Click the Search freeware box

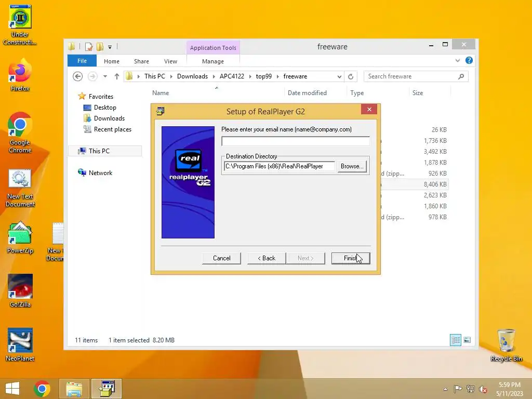tap(416, 76)
